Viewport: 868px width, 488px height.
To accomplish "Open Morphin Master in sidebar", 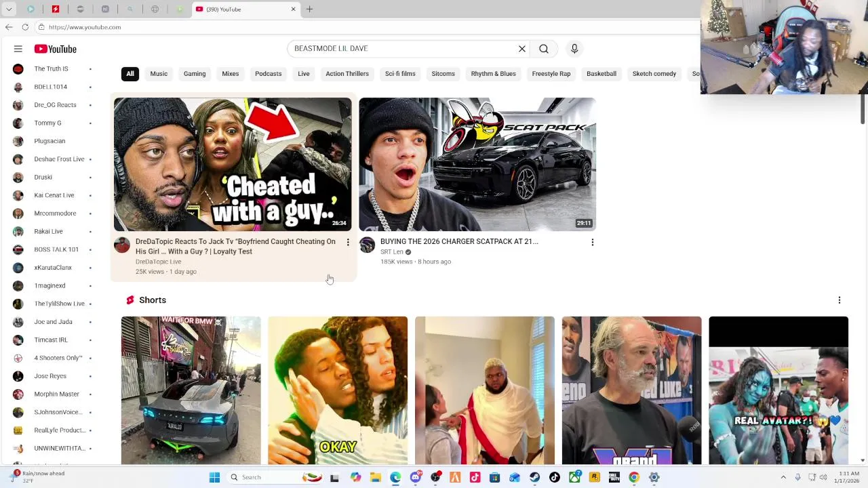I will pyautogui.click(x=53, y=394).
